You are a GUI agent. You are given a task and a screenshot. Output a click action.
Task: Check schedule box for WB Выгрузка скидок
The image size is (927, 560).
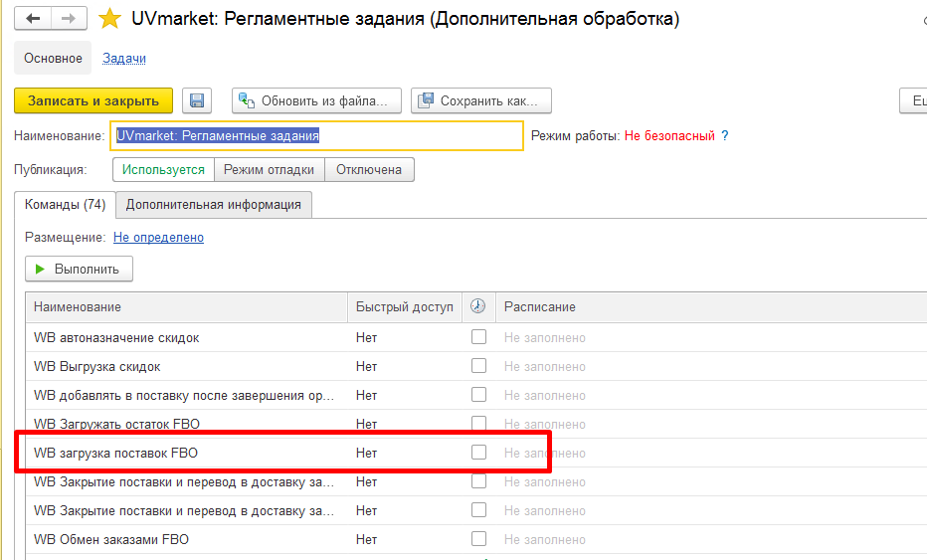coord(478,366)
